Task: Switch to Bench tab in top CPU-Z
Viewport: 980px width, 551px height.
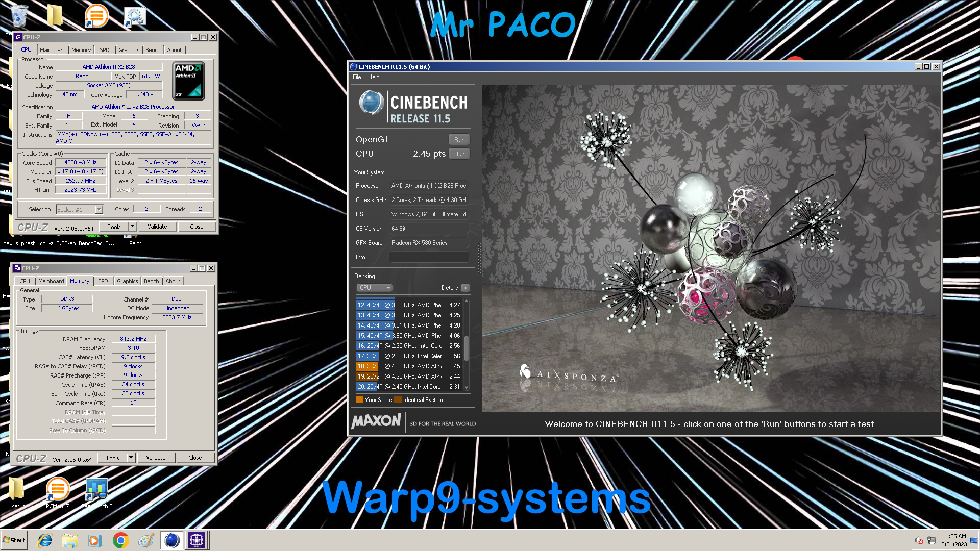Action: [x=153, y=50]
